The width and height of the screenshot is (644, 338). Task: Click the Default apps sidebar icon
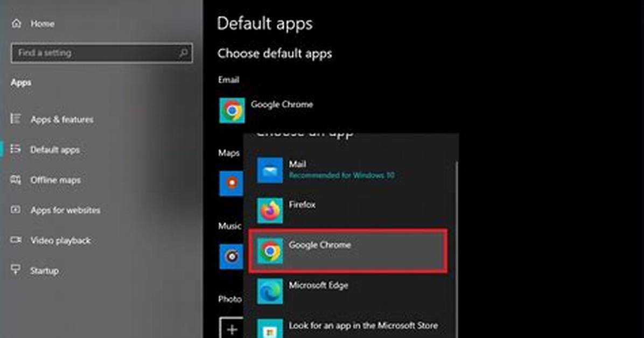16,149
